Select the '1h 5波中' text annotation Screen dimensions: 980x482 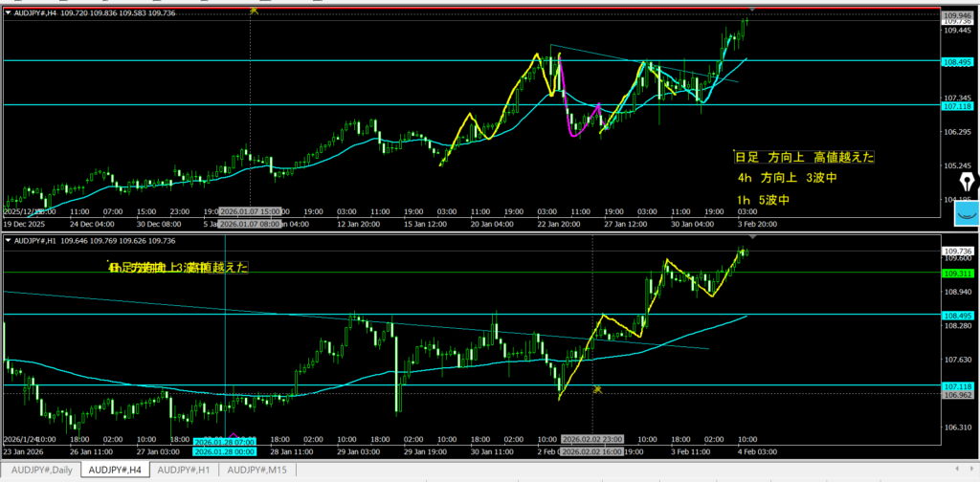point(764,200)
